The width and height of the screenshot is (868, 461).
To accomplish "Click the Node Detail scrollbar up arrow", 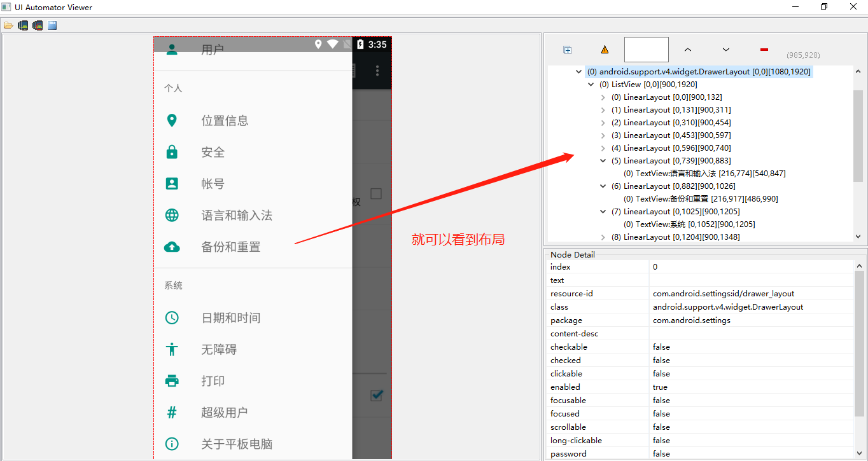I will (x=859, y=266).
